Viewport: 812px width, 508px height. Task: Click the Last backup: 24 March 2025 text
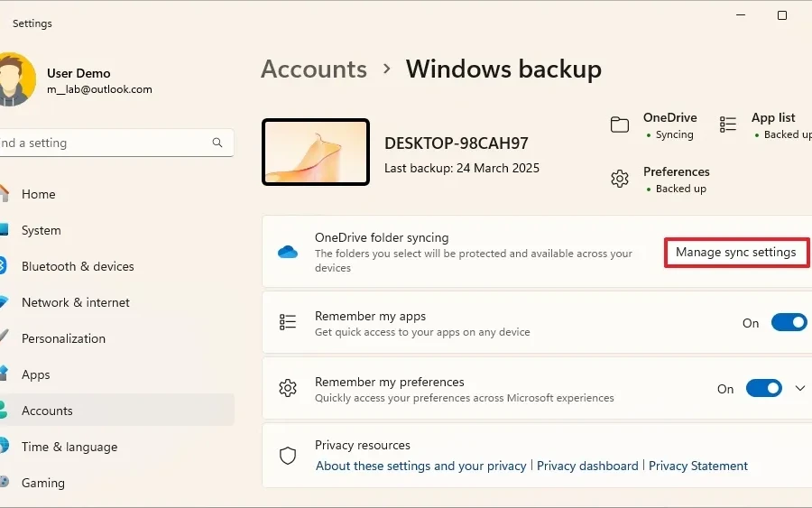(x=462, y=169)
